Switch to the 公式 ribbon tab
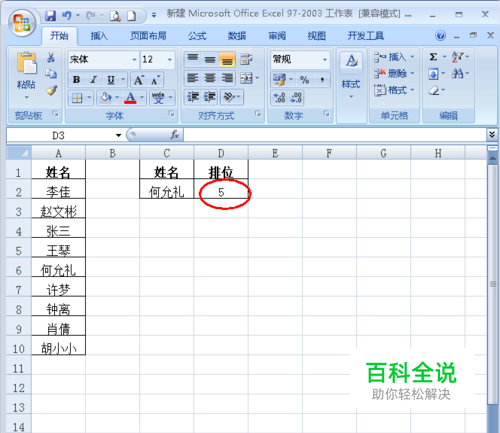The width and height of the screenshot is (500, 433). (197, 36)
